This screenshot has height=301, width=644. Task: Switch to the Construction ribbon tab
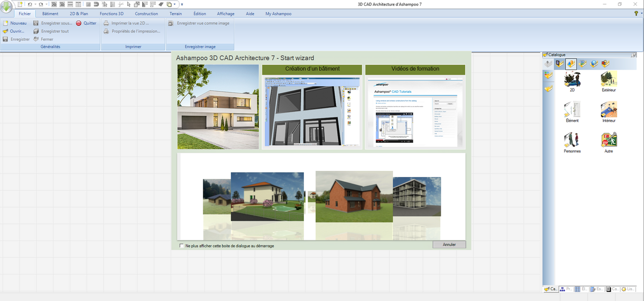click(x=147, y=13)
